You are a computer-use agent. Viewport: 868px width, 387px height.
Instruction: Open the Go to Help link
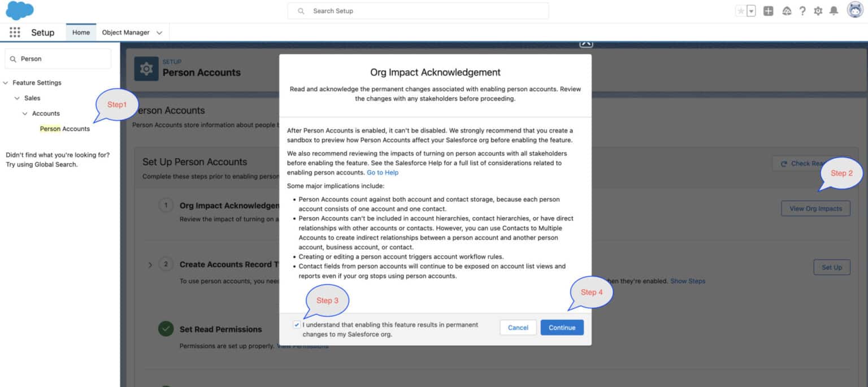[383, 173]
